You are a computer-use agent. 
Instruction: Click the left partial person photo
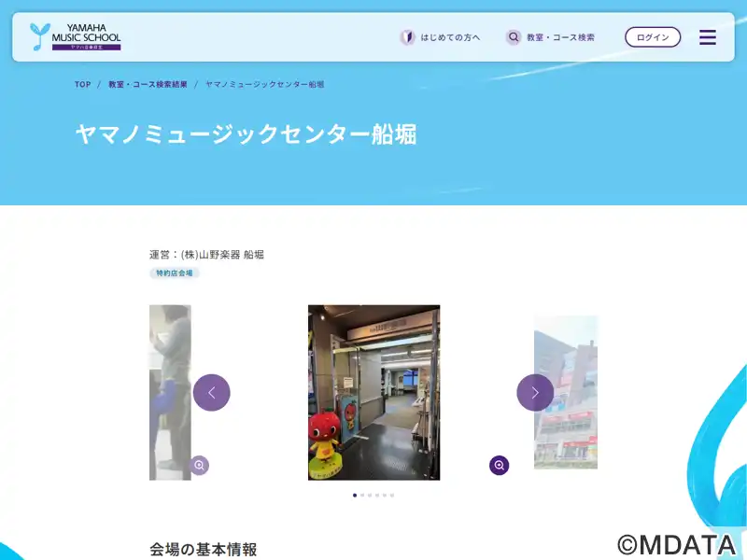point(170,392)
